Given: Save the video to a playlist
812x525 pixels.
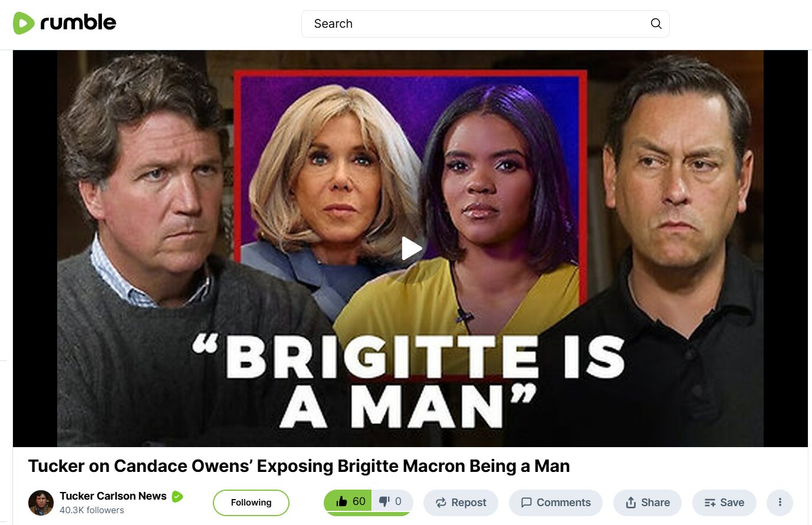Looking at the screenshot, I should click(724, 503).
